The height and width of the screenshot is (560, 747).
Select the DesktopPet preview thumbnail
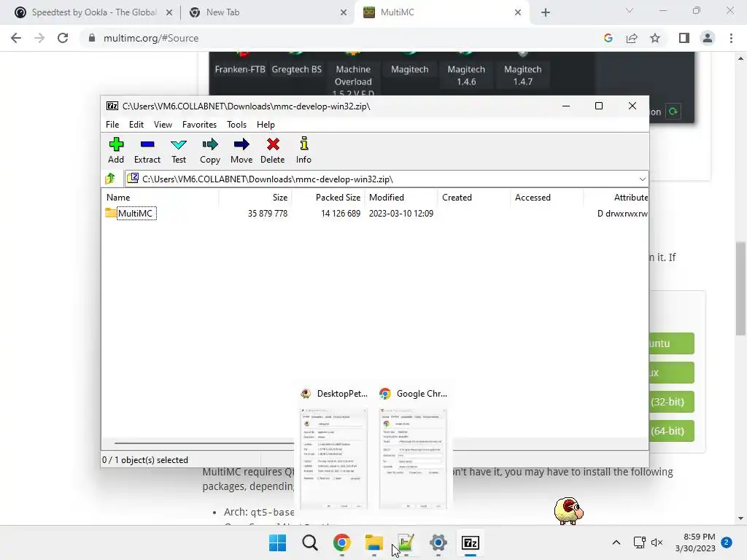tap(333, 458)
